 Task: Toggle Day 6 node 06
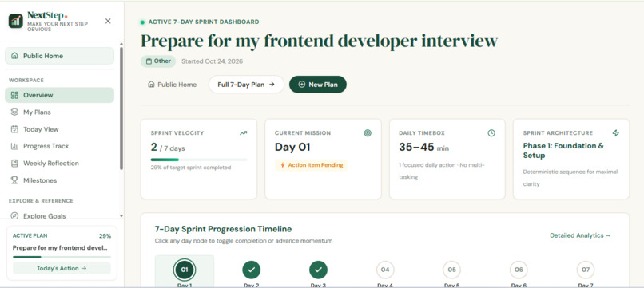click(x=519, y=270)
